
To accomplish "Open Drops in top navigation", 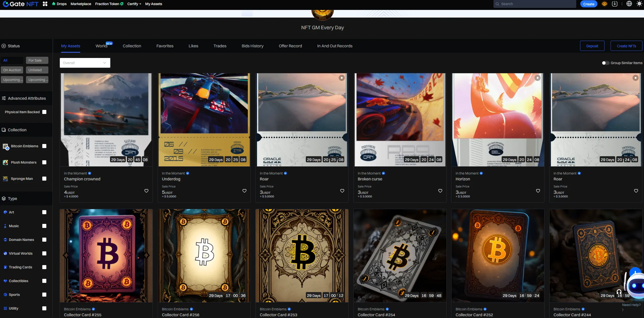I will pos(59,4).
